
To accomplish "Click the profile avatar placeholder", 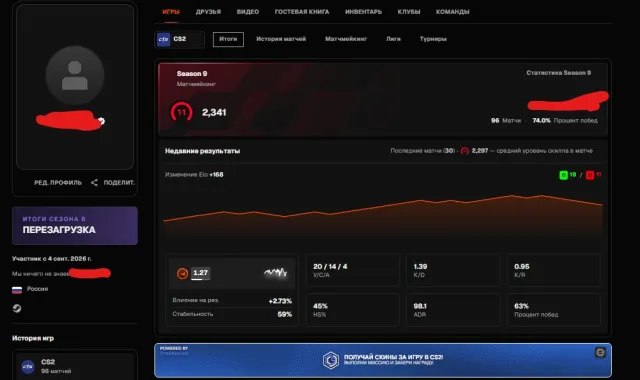I will 75,76.
